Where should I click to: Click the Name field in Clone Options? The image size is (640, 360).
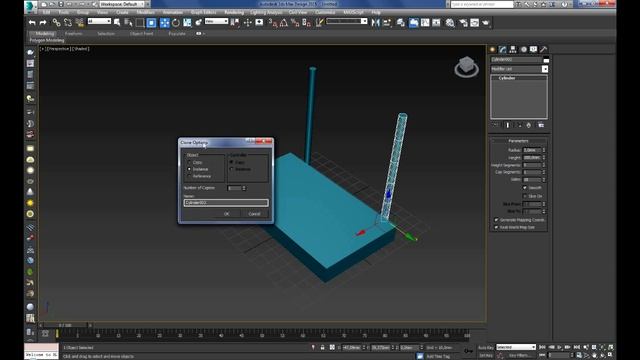tap(226, 202)
